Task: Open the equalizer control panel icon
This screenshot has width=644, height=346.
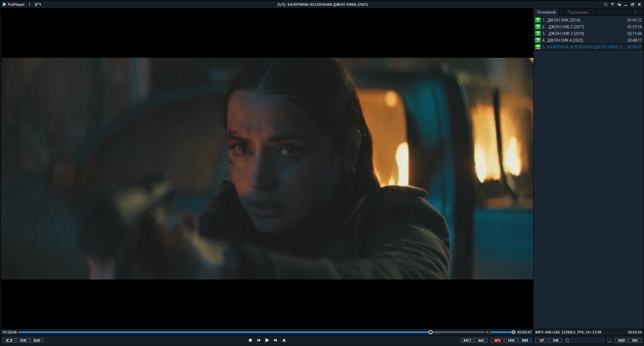Action: tap(511, 340)
